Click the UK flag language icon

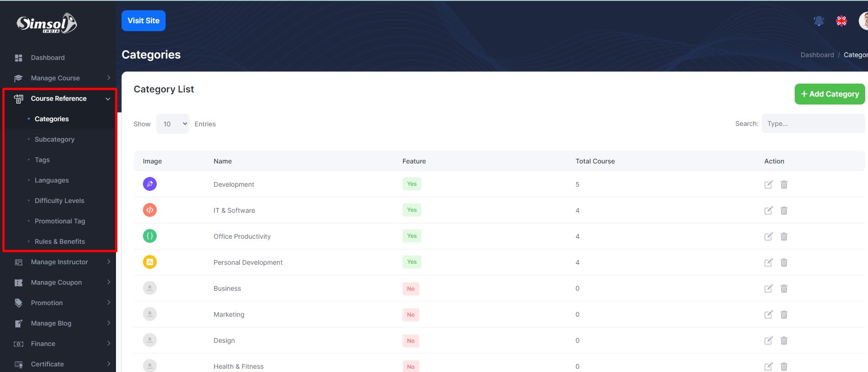click(x=841, y=21)
